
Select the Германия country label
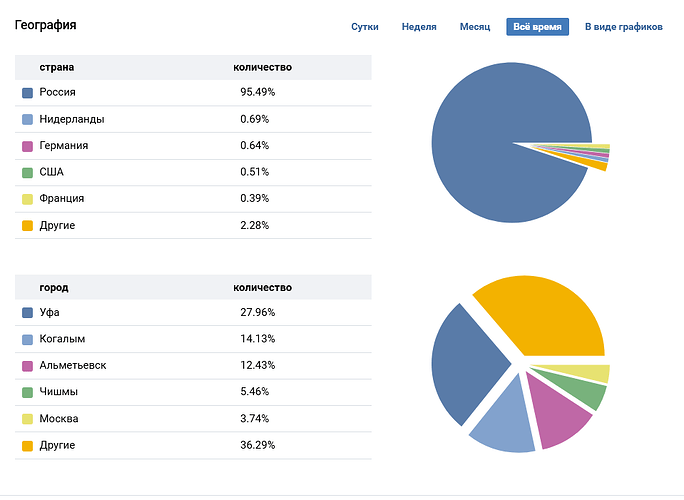point(64,145)
